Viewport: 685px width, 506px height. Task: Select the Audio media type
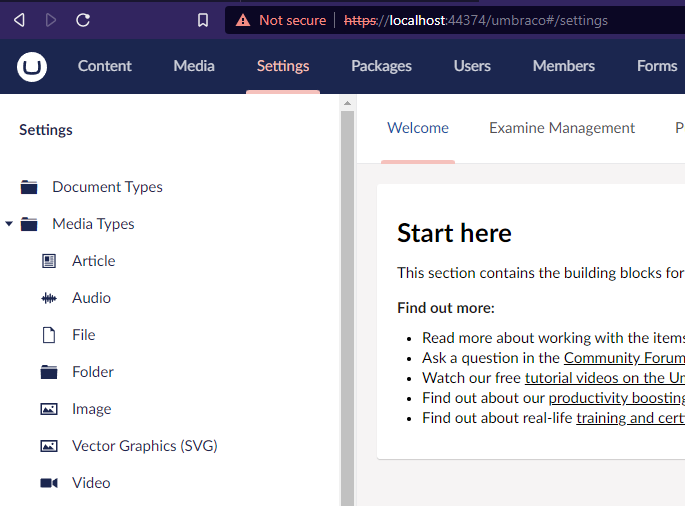coord(91,298)
